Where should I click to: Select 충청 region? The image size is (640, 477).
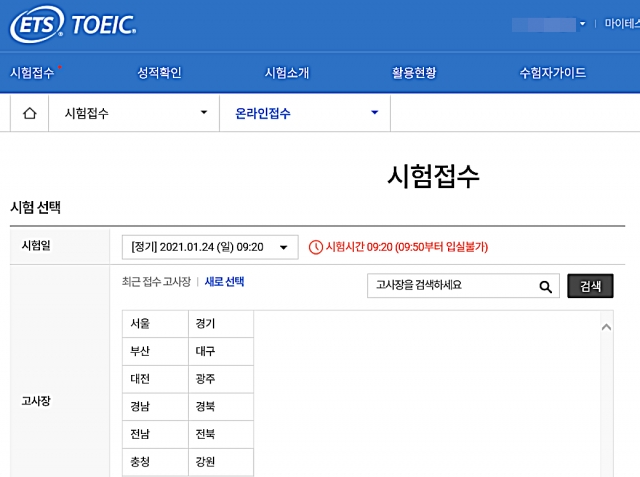click(155, 462)
